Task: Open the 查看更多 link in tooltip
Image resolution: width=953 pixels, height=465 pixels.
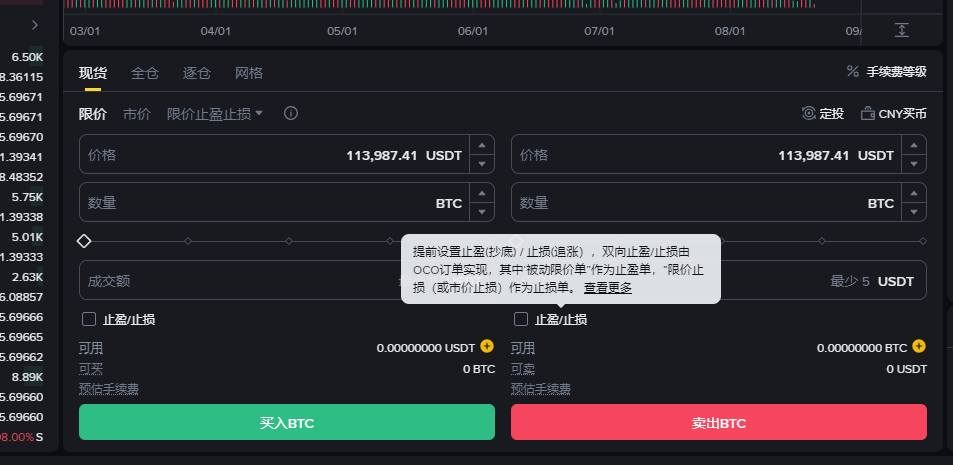Action: pos(608,288)
